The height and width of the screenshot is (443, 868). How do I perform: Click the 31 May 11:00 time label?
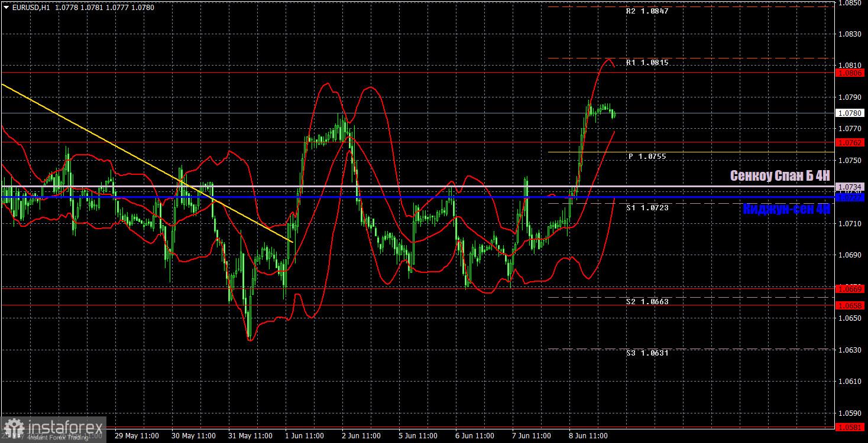coord(250,436)
